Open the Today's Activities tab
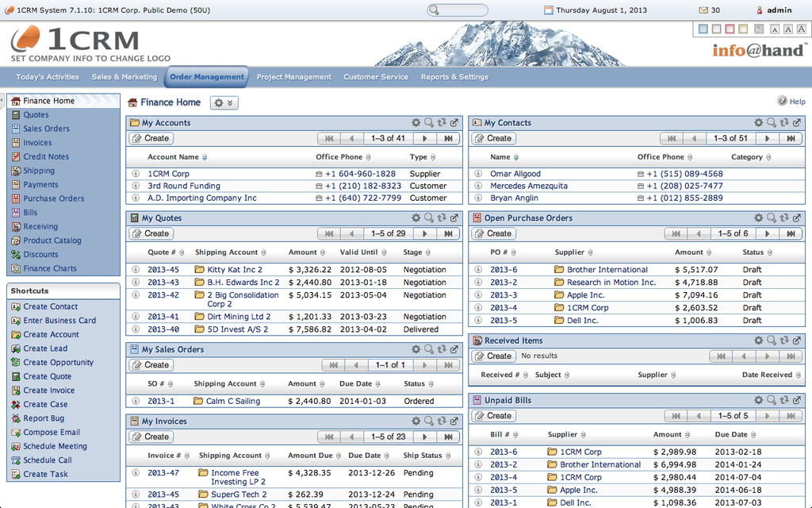 [48, 77]
